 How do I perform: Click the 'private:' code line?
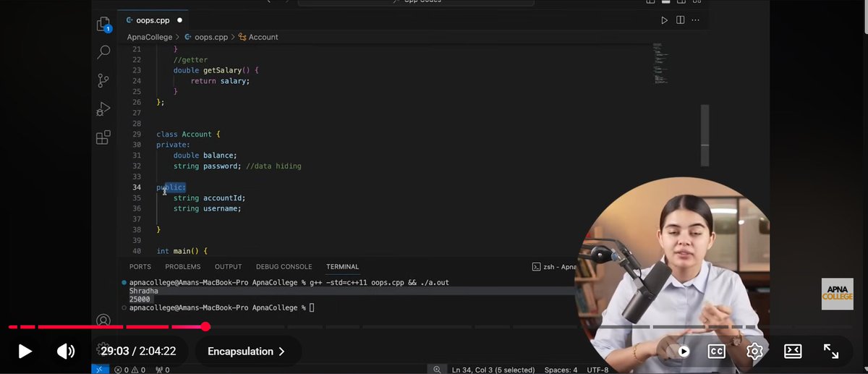[173, 145]
